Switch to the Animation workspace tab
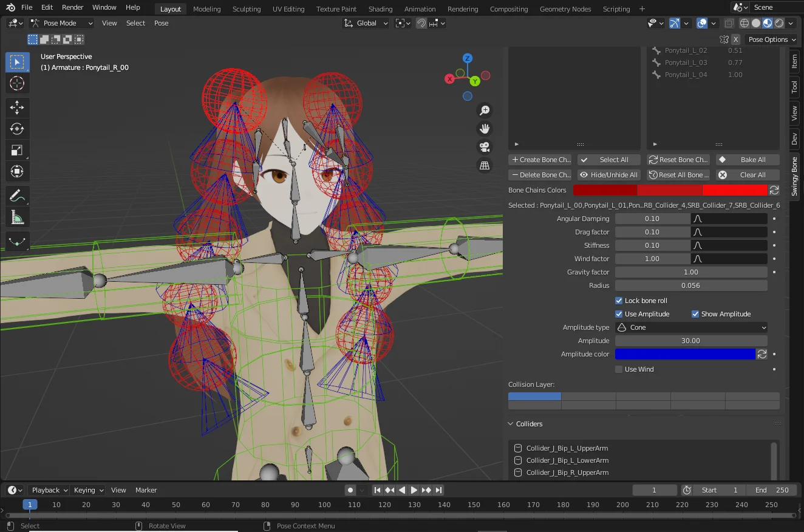The image size is (804, 532). coord(420,9)
